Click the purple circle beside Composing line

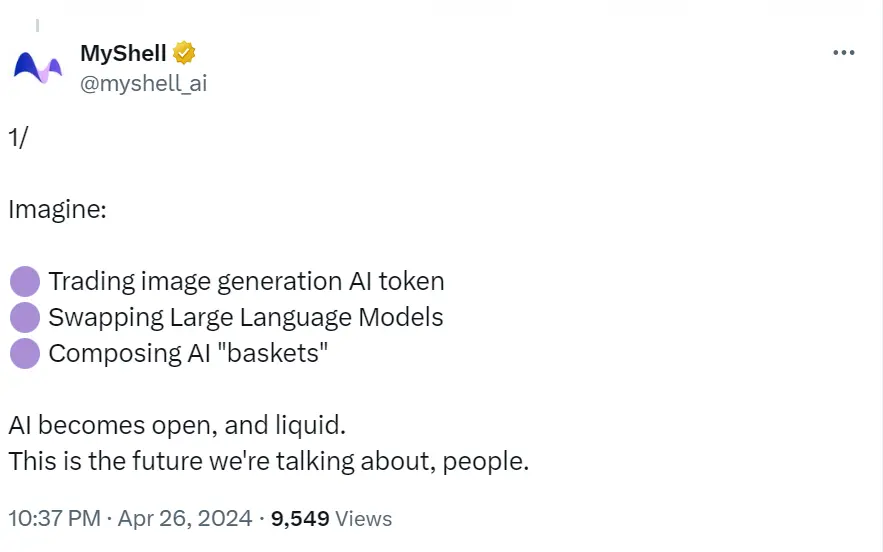click(x=24, y=353)
